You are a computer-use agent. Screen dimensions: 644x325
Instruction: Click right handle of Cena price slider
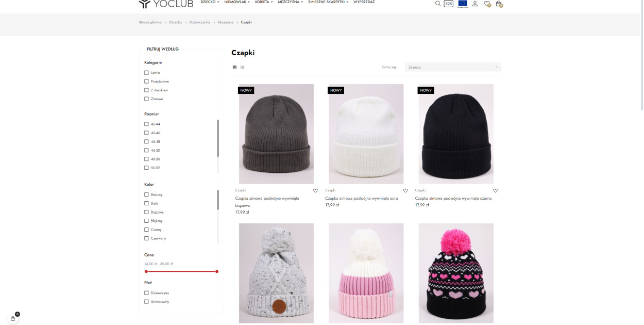[217, 271]
